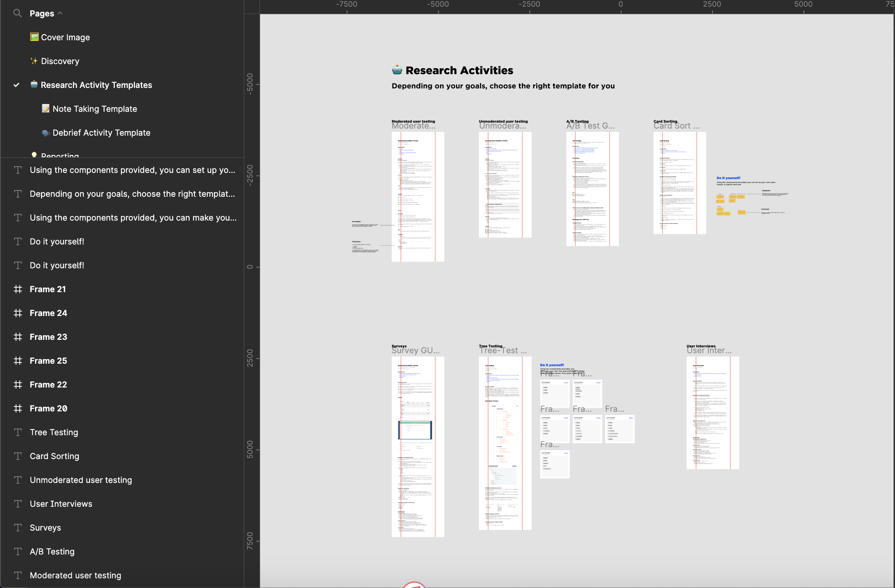This screenshot has height=588, width=895.
Task: Open the Note Taking Template page
Action: tap(94, 109)
